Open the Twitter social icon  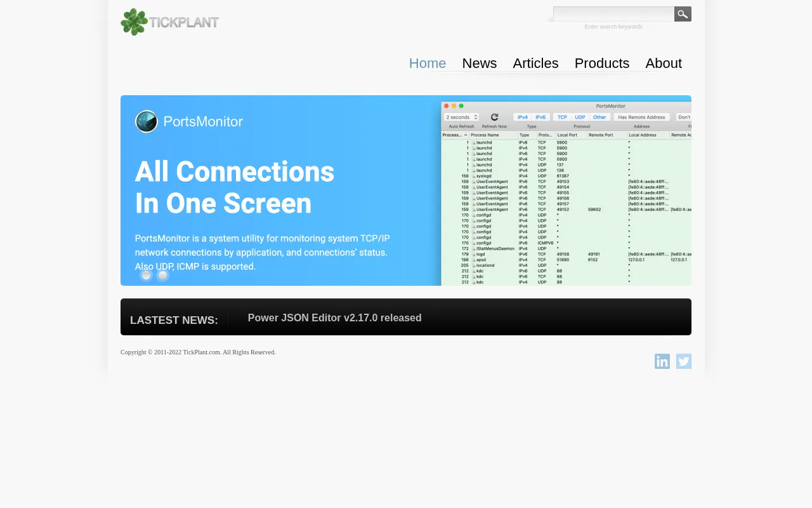(x=684, y=361)
